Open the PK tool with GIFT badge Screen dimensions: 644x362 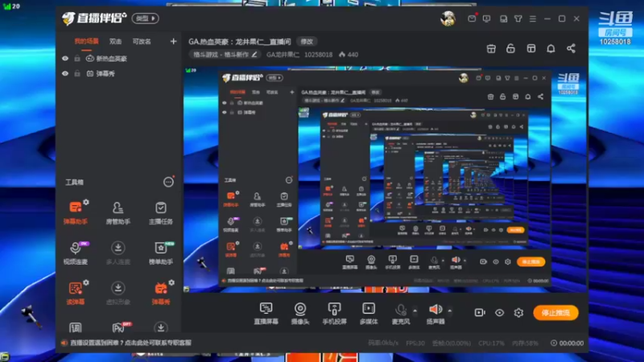click(119, 327)
